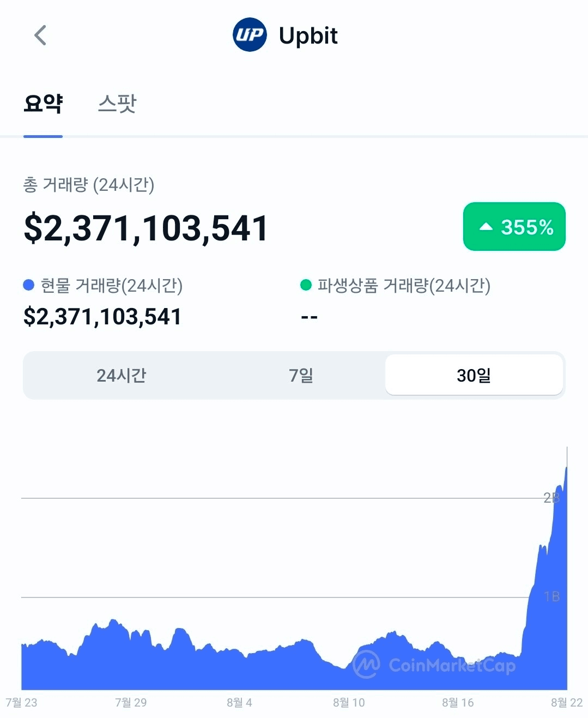Tap the 2B gridline label on chart

[551, 497]
